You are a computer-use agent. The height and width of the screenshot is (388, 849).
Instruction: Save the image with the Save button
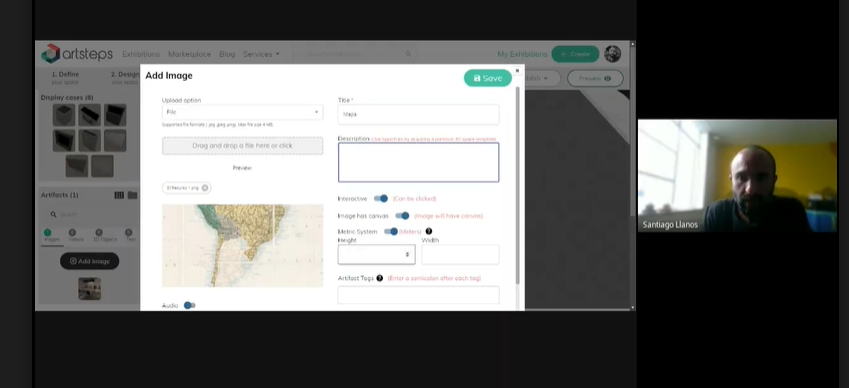tap(487, 78)
